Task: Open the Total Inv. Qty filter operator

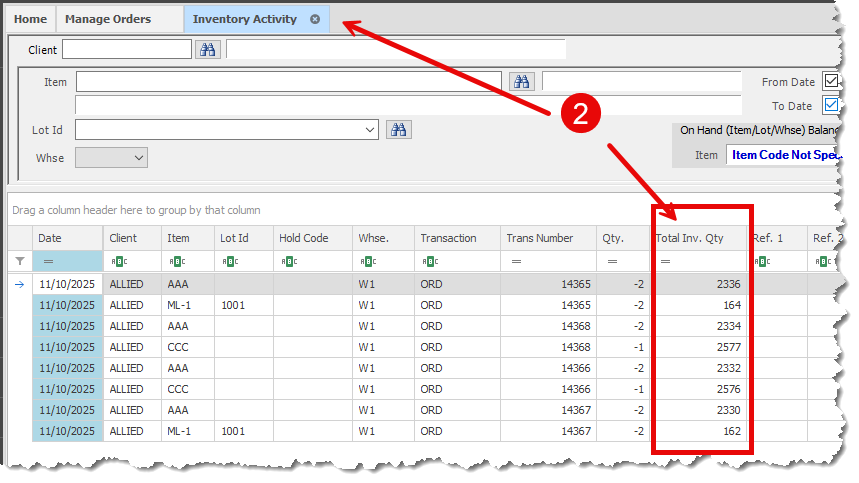Action: point(665,261)
